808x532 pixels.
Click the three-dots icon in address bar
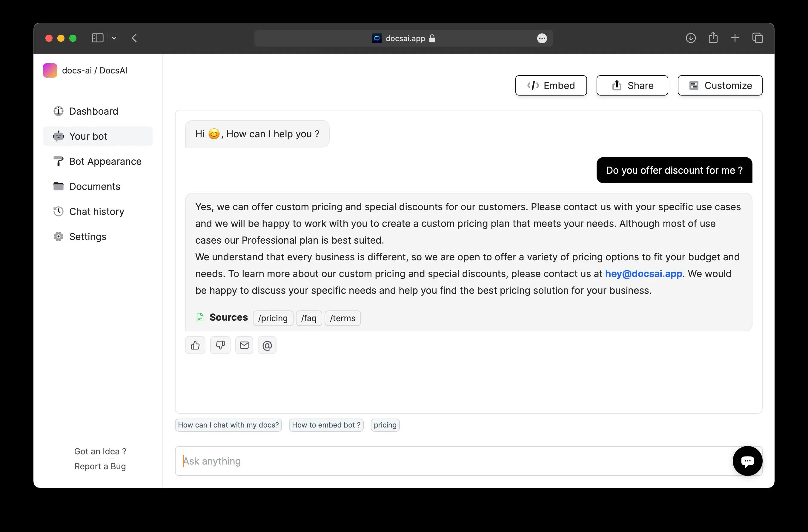[542, 39]
